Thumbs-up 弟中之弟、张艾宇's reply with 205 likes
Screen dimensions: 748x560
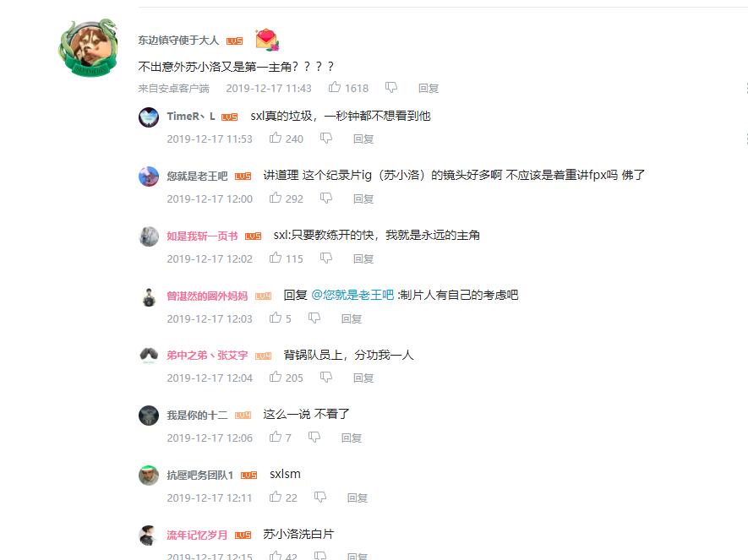click(x=276, y=377)
